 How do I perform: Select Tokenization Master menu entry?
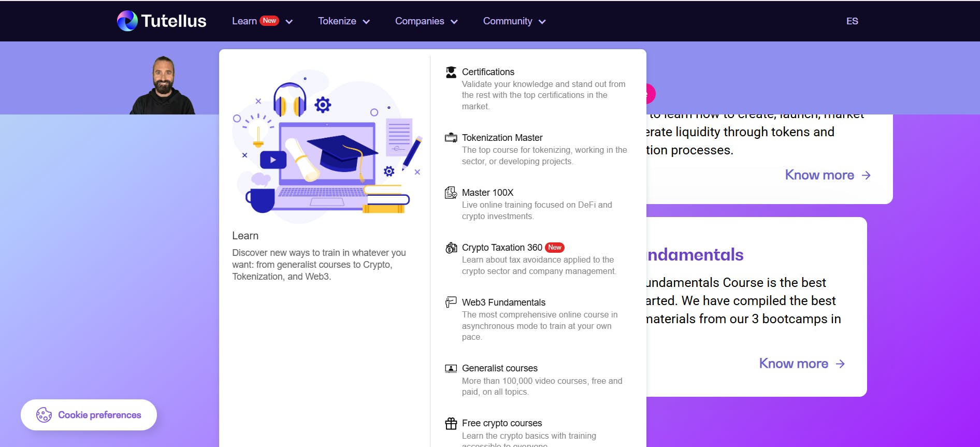click(502, 138)
